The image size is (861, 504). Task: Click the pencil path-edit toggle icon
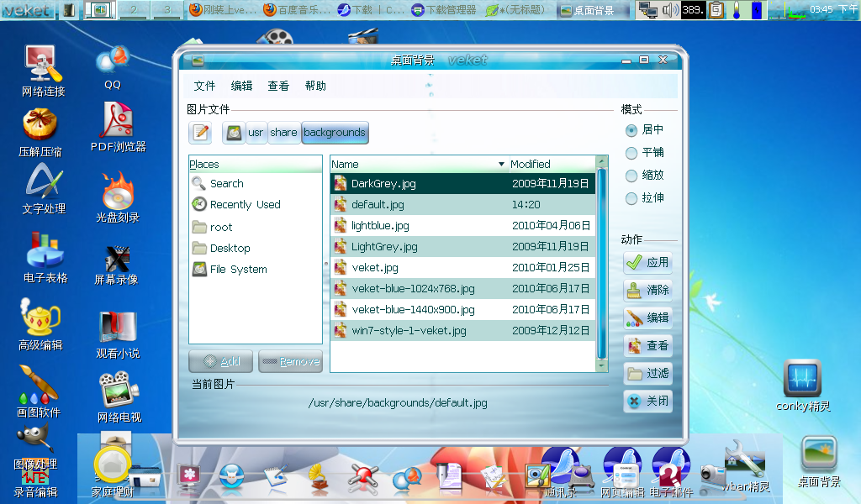pyautogui.click(x=200, y=133)
